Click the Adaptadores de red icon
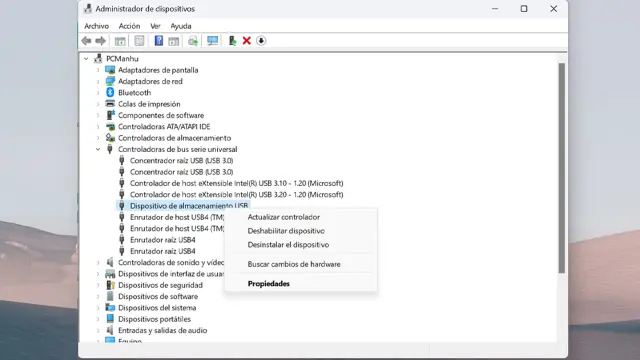Image resolution: width=640 pixels, height=360 pixels. click(110, 81)
